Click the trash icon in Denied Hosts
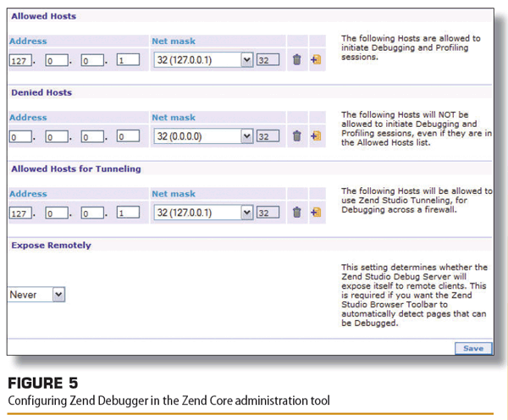This screenshot has width=508, height=420. click(x=296, y=136)
